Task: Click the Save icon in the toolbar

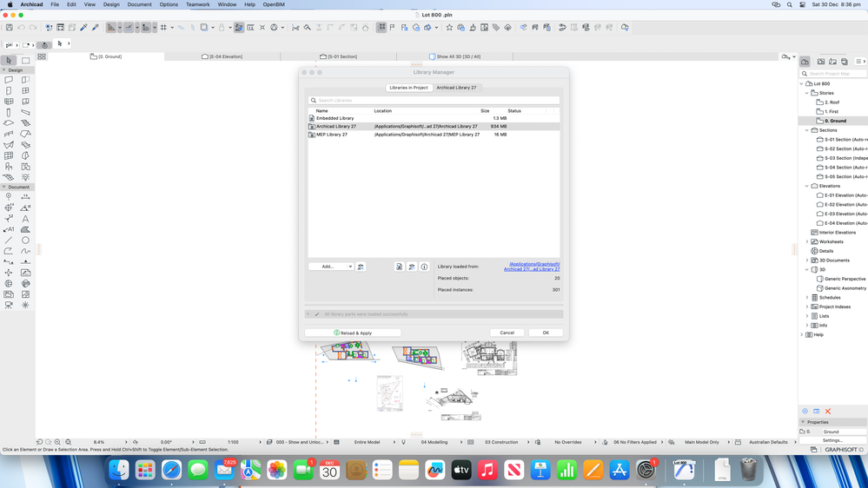Action: pos(10,27)
